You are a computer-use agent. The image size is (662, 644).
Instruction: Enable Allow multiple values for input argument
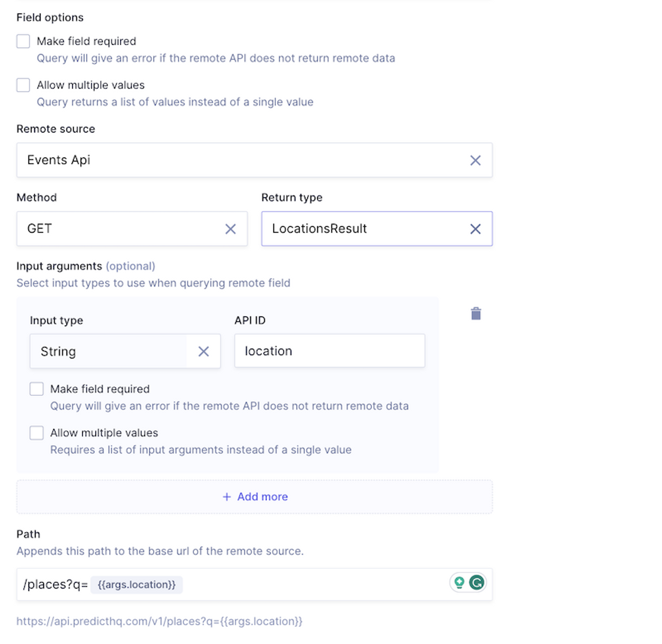(37, 433)
